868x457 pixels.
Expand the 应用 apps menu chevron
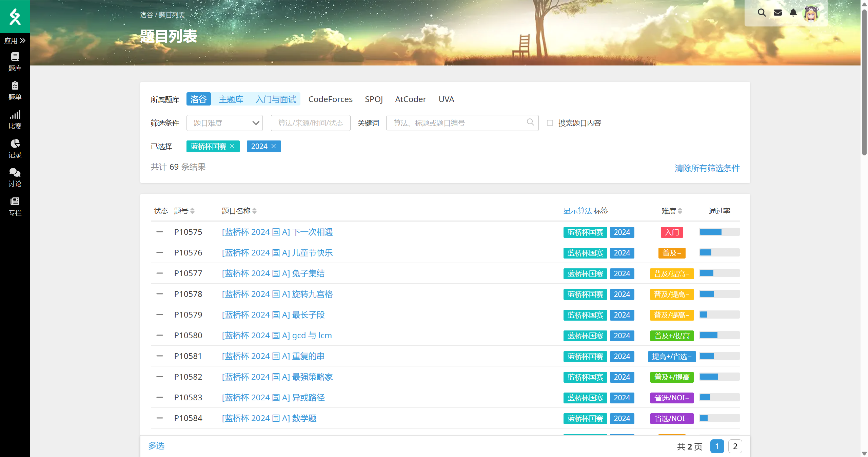tap(23, 41)
